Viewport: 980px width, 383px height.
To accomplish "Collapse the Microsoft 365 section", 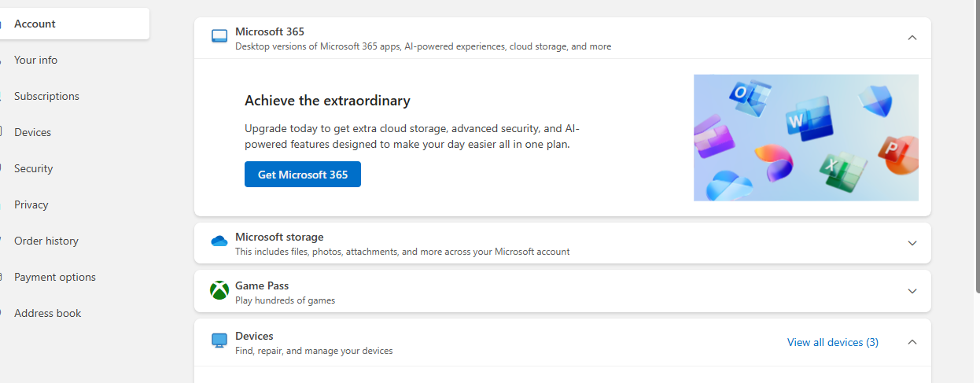I will 912,38.
